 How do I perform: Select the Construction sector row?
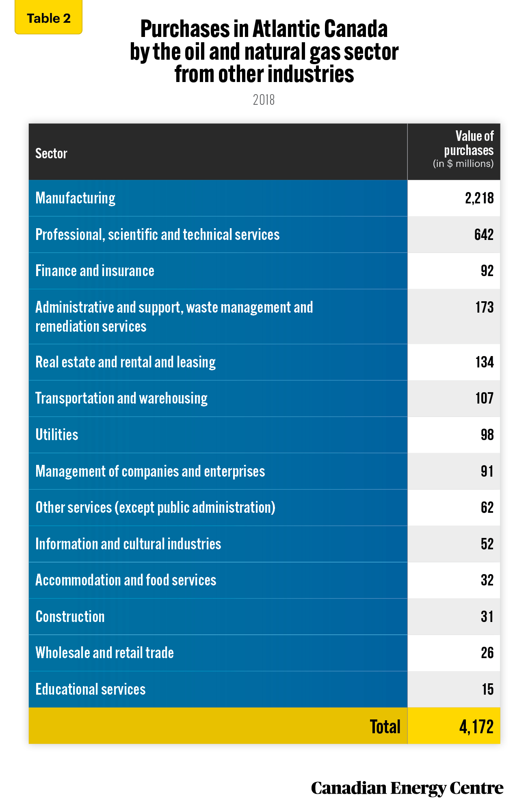264,617
